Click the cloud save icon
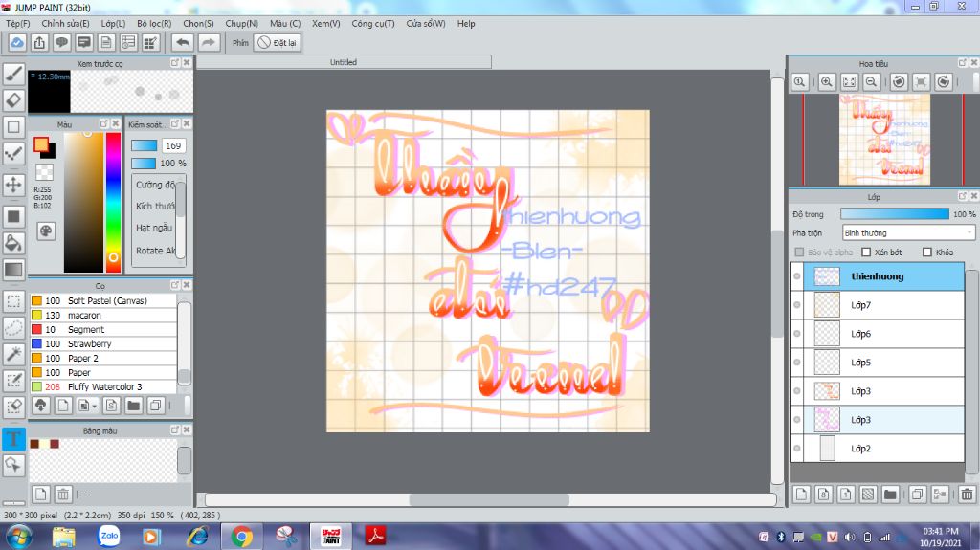 tap(17, 42)
